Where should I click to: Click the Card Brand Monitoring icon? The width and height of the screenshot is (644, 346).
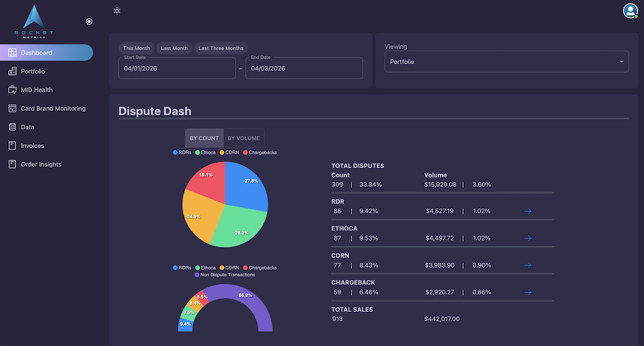(12, 109)
